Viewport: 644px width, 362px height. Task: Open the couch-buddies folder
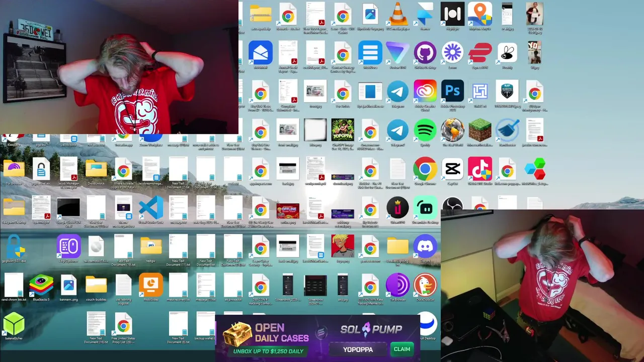click(x=96, y=286)
